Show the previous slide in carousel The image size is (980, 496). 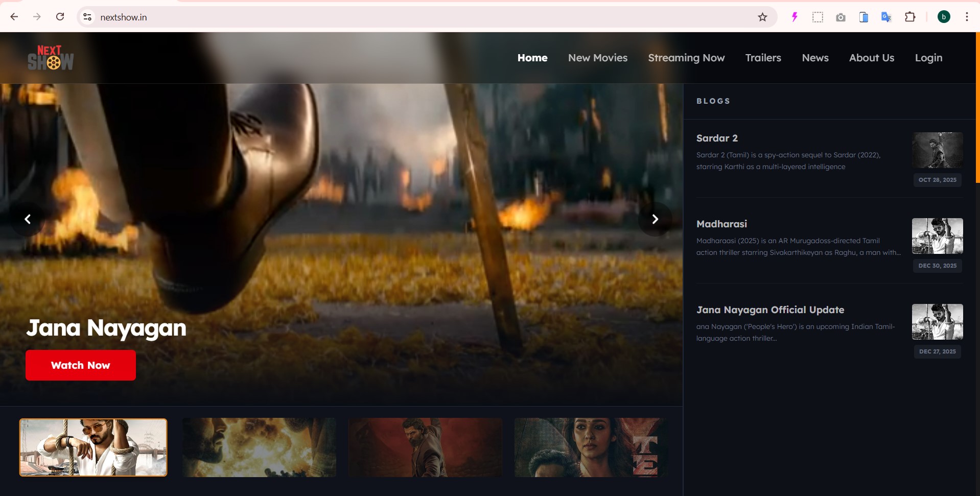pos(28,219)
